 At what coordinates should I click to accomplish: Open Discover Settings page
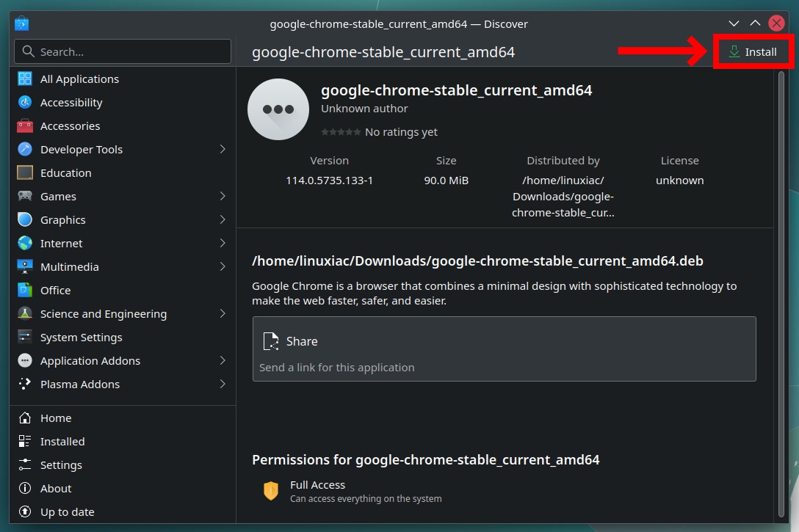pos(123,464)
